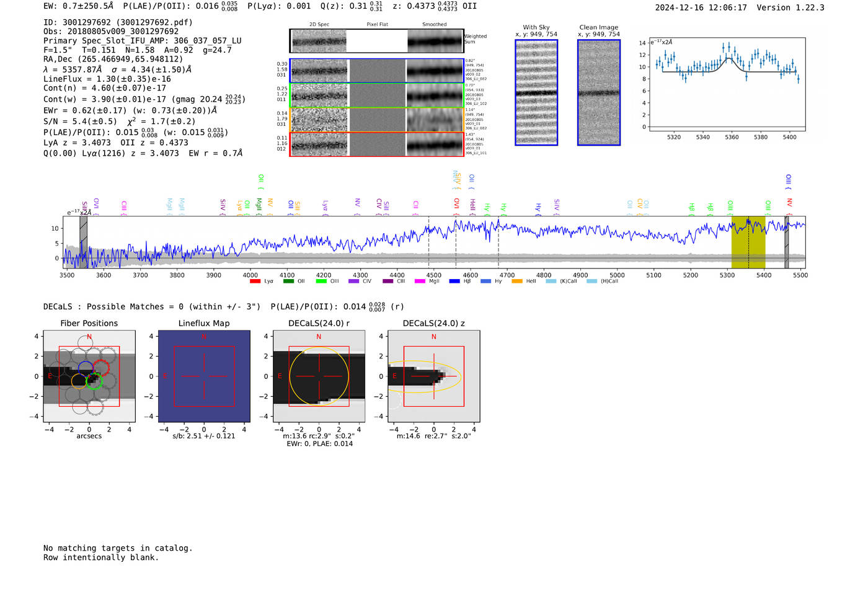Select the lime OIII legend swatch
This screenshot has height=591, width=868.
coord(321,282)
